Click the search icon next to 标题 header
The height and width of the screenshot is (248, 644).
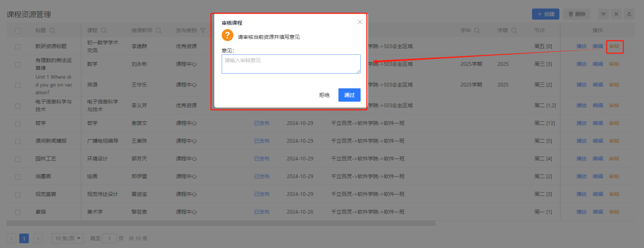tap(52, 30)
